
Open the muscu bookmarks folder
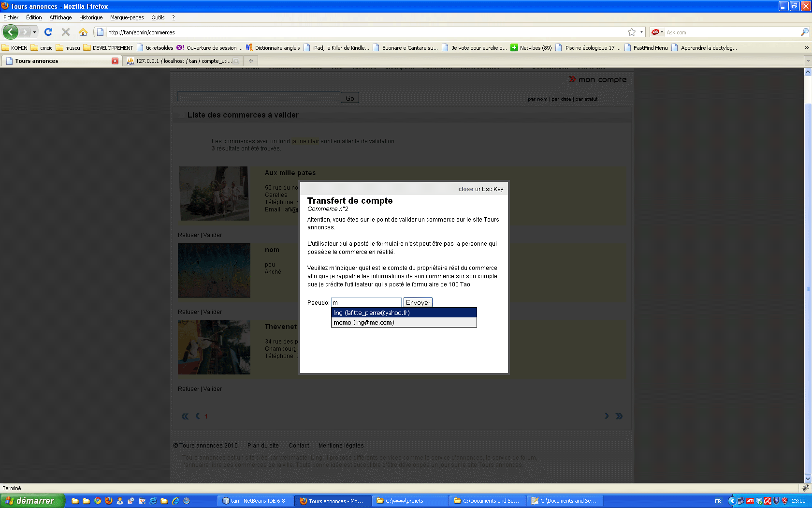click(x=68, y=48)
